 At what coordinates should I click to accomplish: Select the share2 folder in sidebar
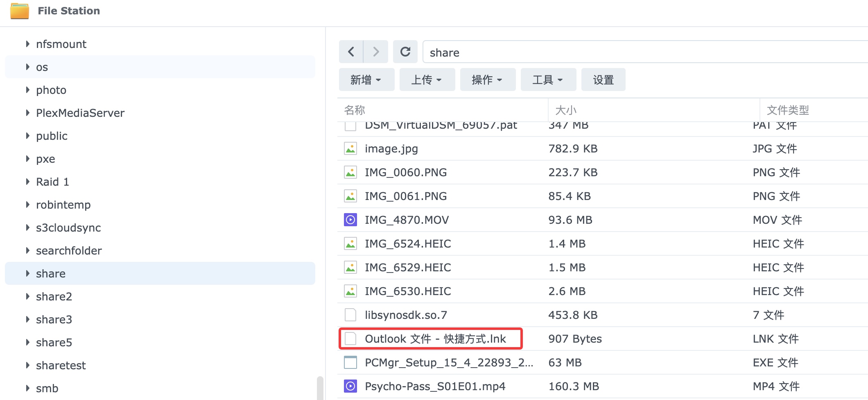54,296
